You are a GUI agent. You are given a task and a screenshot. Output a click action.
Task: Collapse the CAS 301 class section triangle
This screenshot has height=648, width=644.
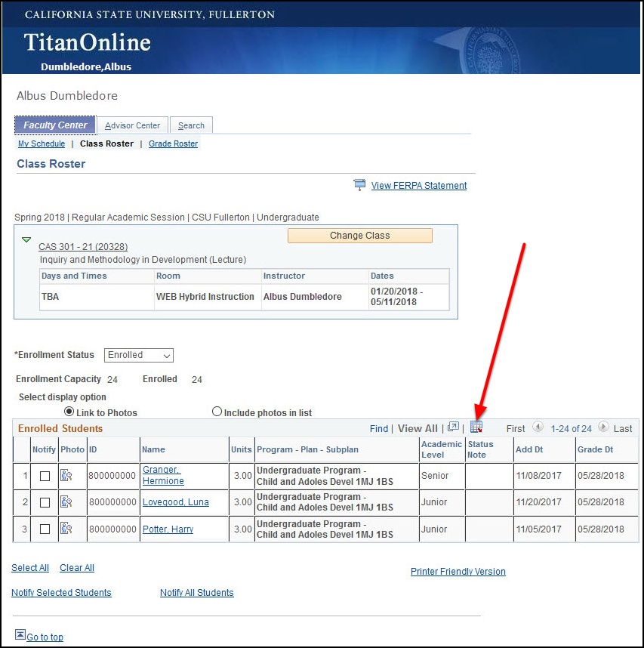(26, 239)
